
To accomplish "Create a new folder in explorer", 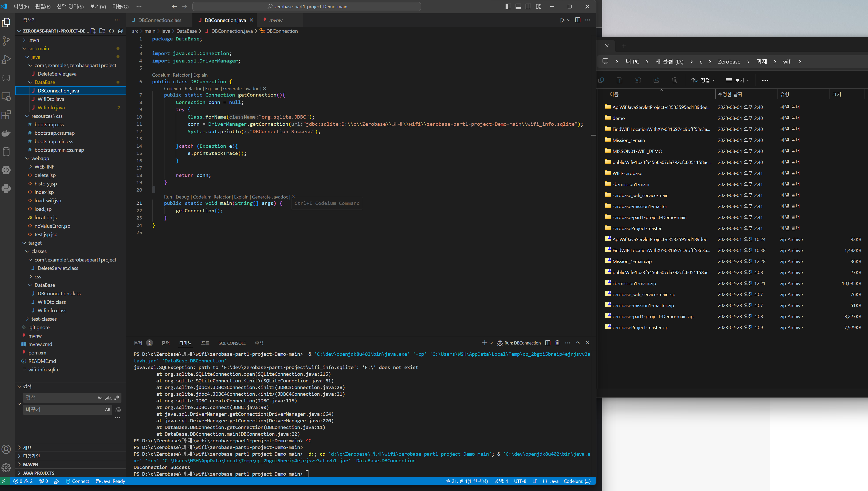I will [x=102, y=31].
